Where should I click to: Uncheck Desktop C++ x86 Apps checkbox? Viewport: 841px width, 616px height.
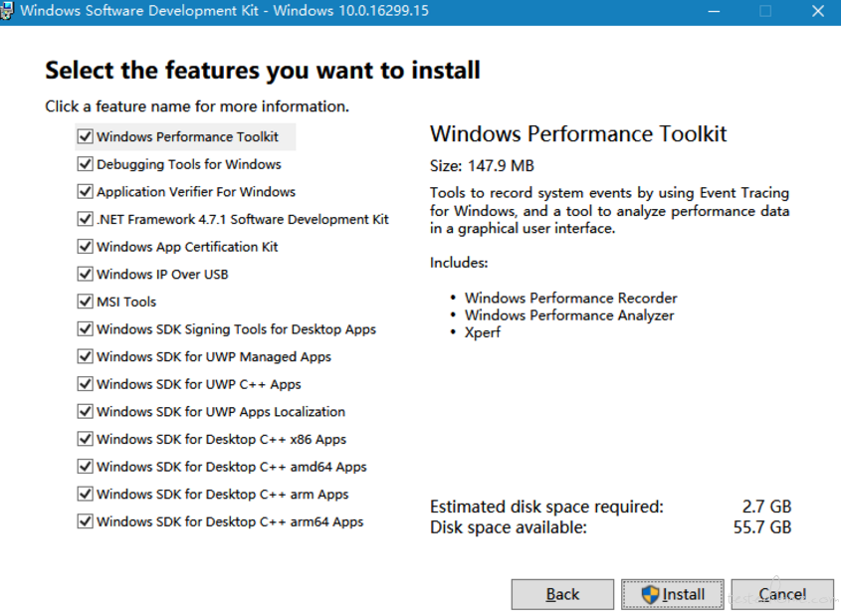pyautogui.click(x=86, y=439)
